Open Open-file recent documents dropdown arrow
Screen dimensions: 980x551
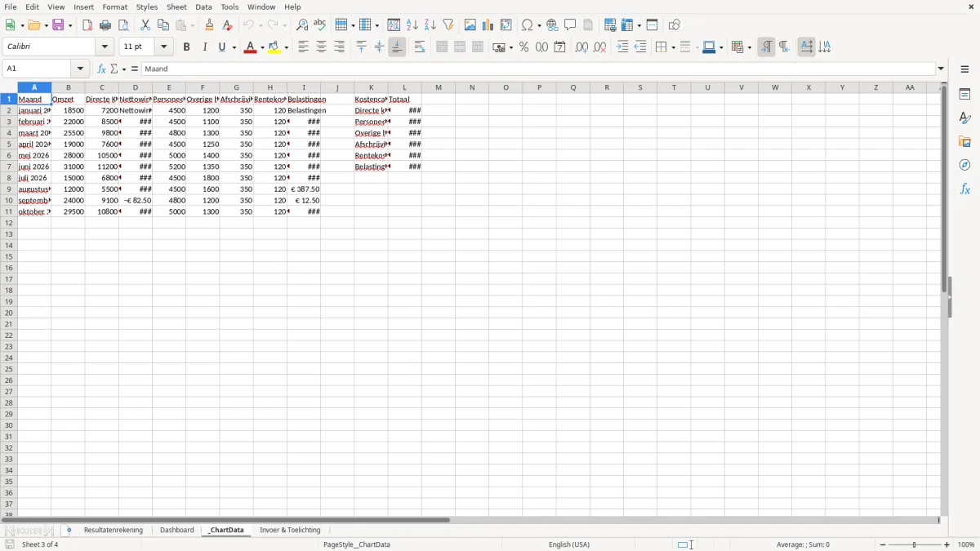(x=45, y=25)
